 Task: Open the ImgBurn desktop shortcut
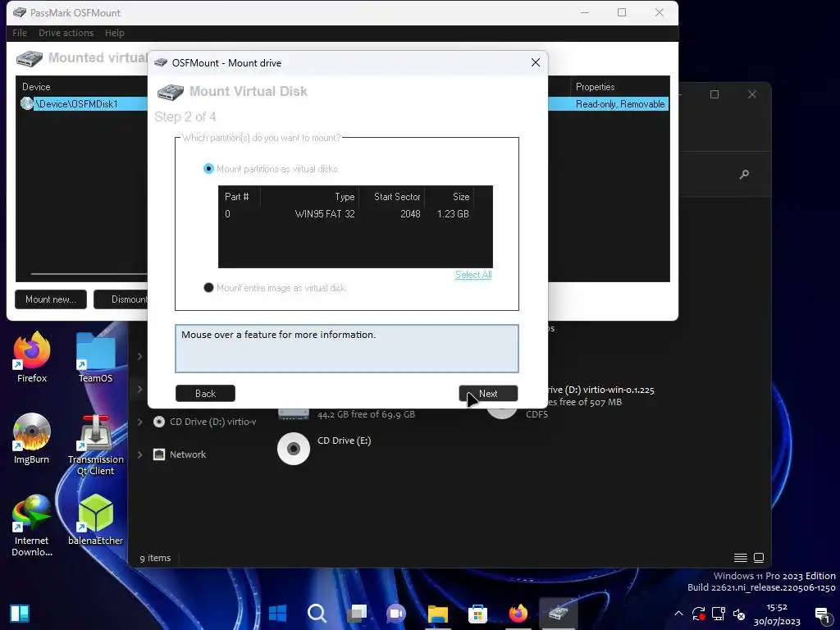coord(32,439)
